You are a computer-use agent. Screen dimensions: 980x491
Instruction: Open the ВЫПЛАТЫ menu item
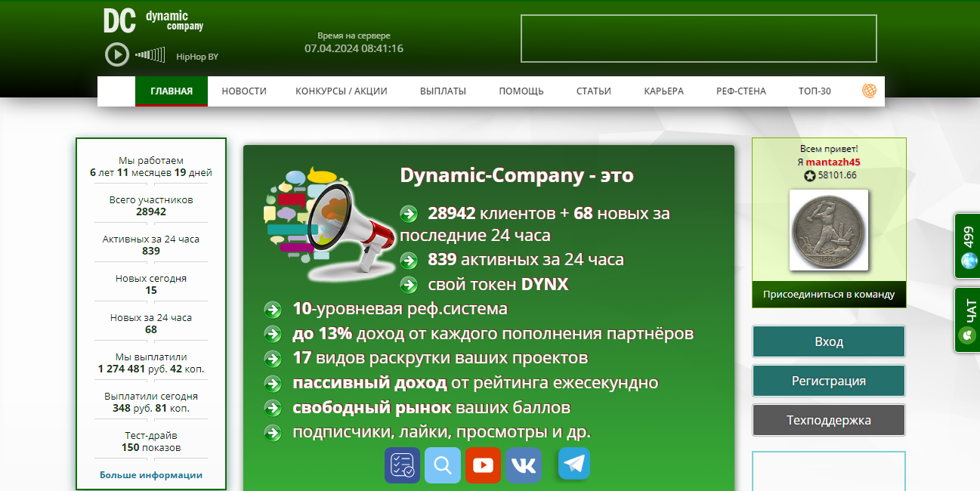[x=443, y=91]
